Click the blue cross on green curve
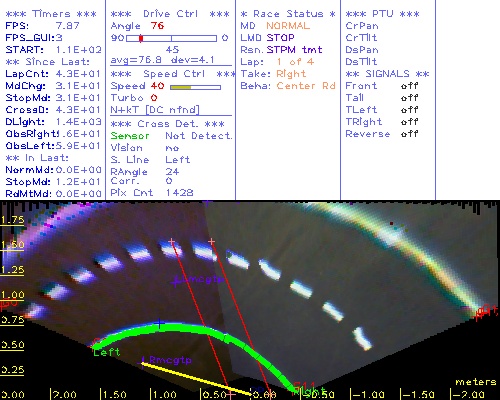Image resolution: width=500 pixels, height=400 pixels. pyautogui.click(x=159, y=323)
